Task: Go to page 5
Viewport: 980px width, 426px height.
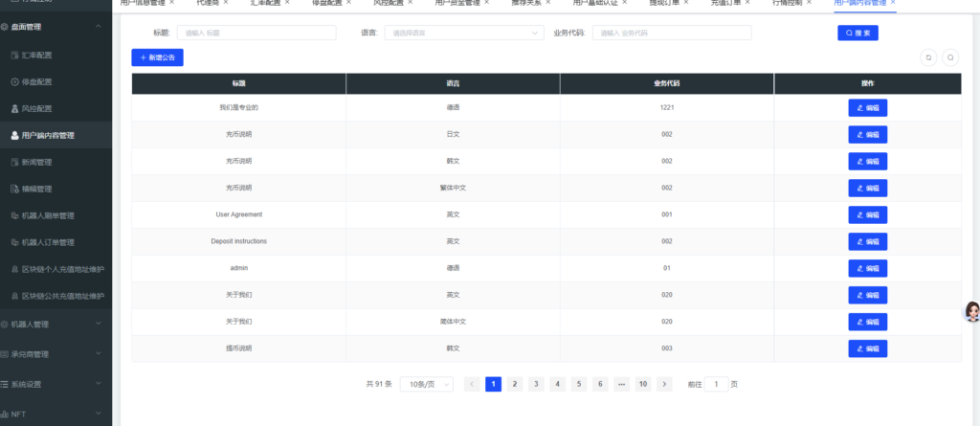Action: tap(579, 384)
